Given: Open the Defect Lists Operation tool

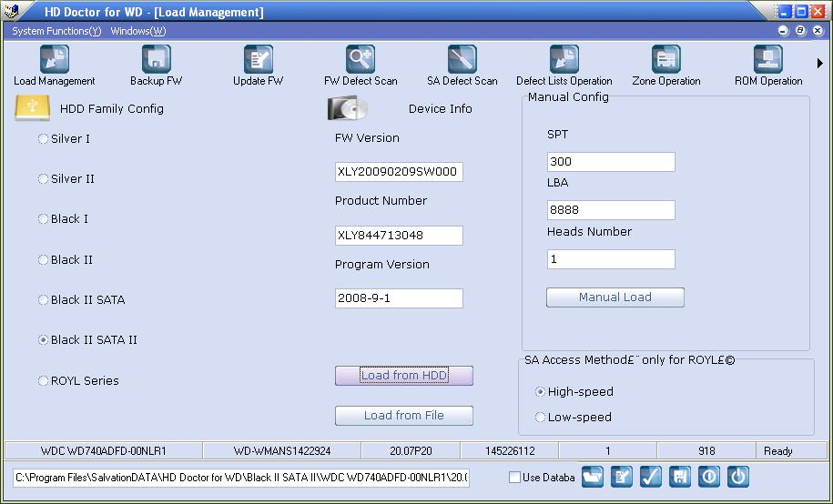Looking at the screenshot, I should (564, 59).
